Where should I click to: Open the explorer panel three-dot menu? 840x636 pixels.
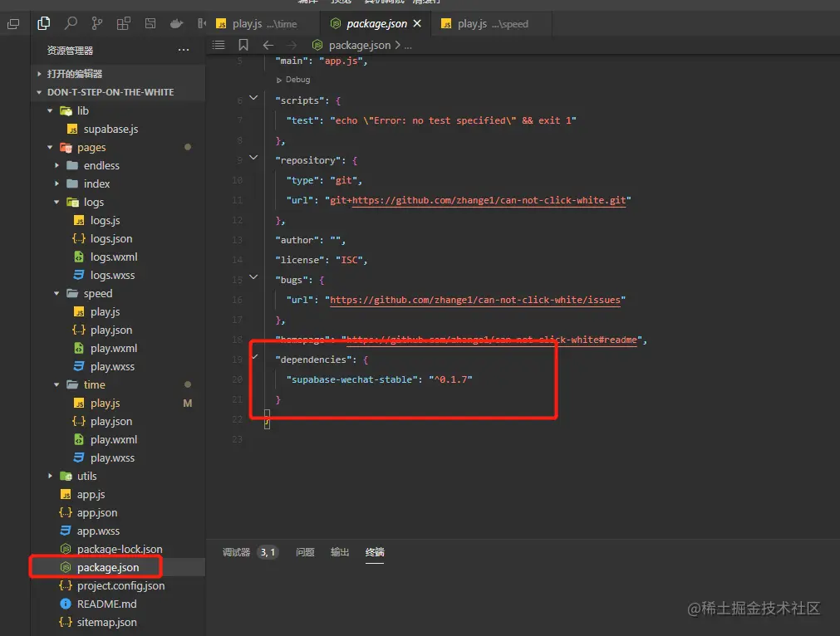pos(184,50)
